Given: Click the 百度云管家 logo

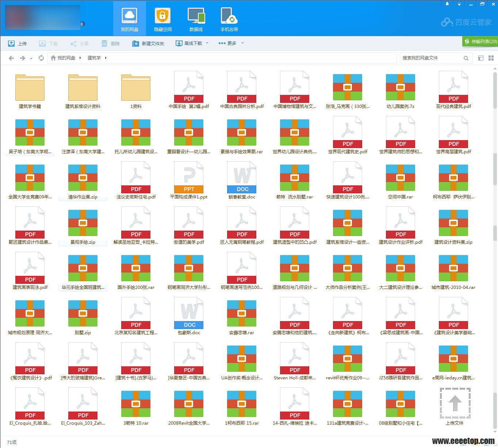Looking at the screenshot, I should (x=467, y=22).
